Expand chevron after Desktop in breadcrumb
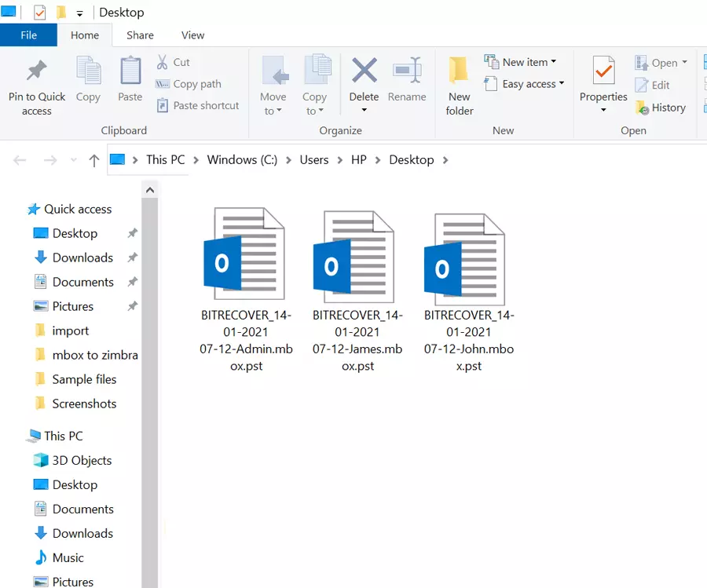Screen dimensions: 707x588 click(445, 160)
